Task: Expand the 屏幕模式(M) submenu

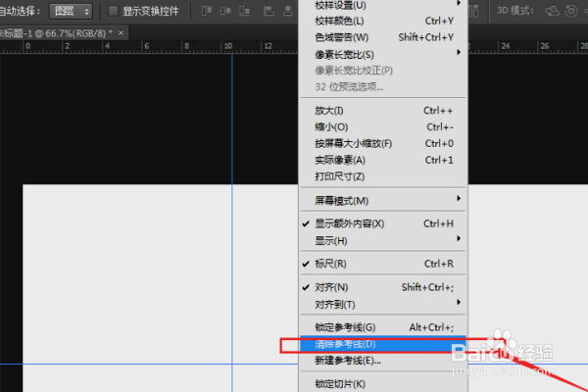Action: click(383, 201)
